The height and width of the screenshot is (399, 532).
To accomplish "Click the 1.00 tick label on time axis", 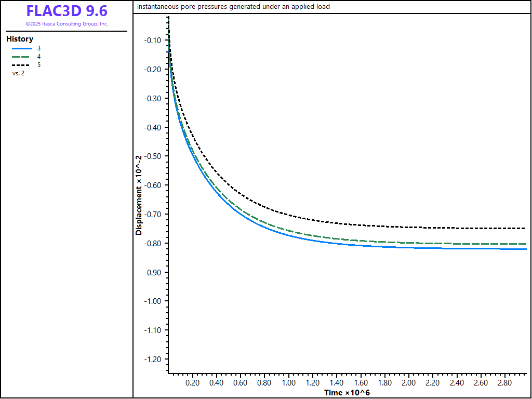I will pos(288,383).
